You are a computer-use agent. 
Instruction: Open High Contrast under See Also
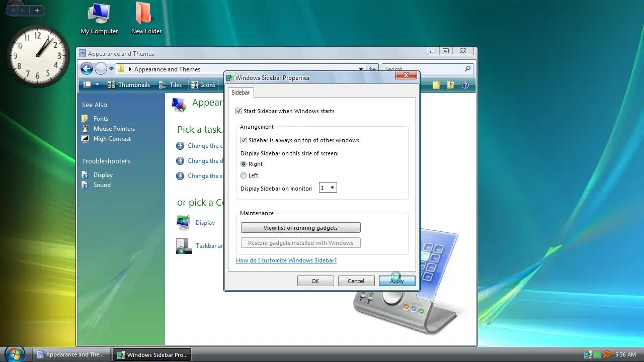coord(112,139)
